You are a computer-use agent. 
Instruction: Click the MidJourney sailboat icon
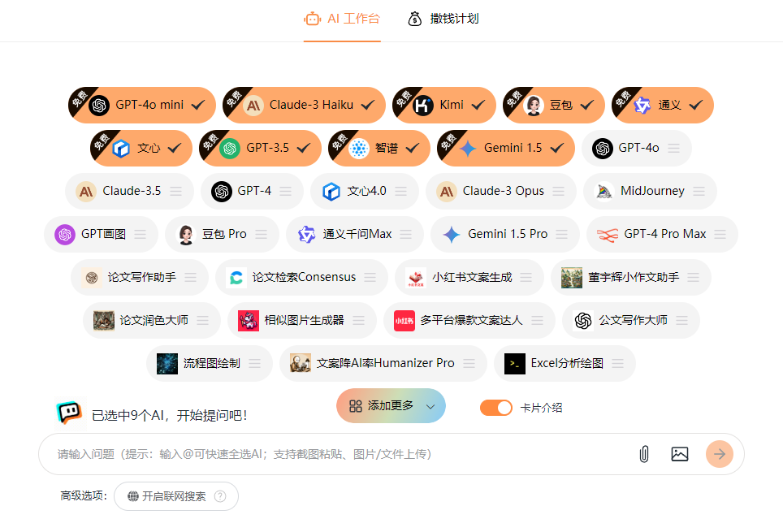[x=603, y=192]
